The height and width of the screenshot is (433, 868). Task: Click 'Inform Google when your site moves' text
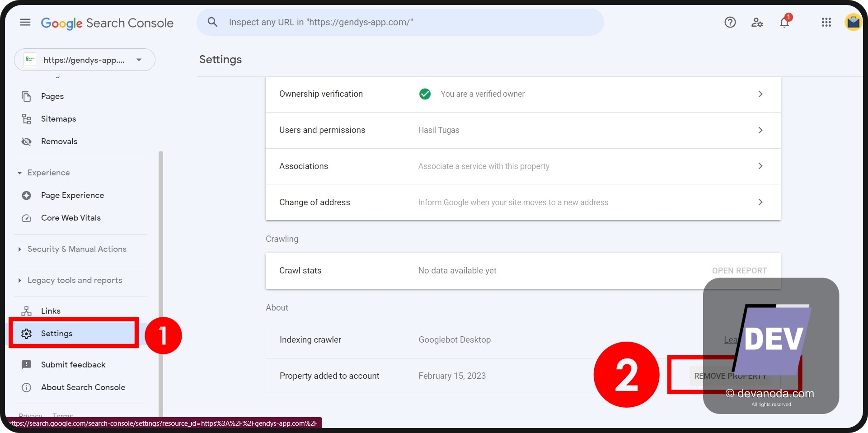(x=513, y=202)
